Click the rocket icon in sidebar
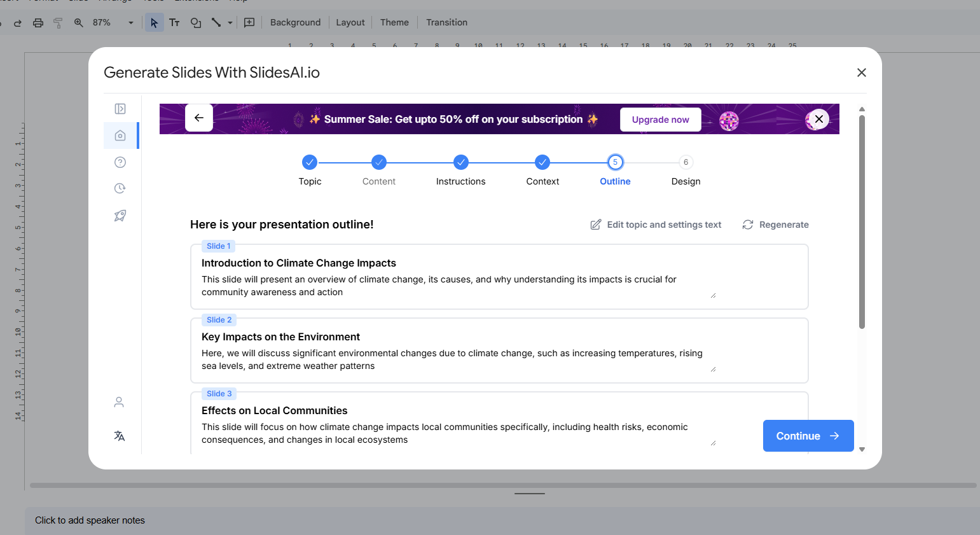 tap(120, 216)
